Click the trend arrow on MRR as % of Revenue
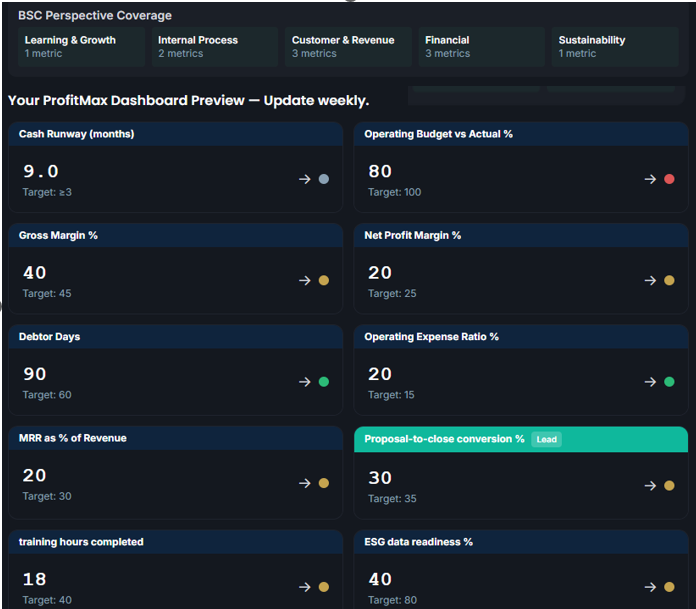 (x=304, y=483)
